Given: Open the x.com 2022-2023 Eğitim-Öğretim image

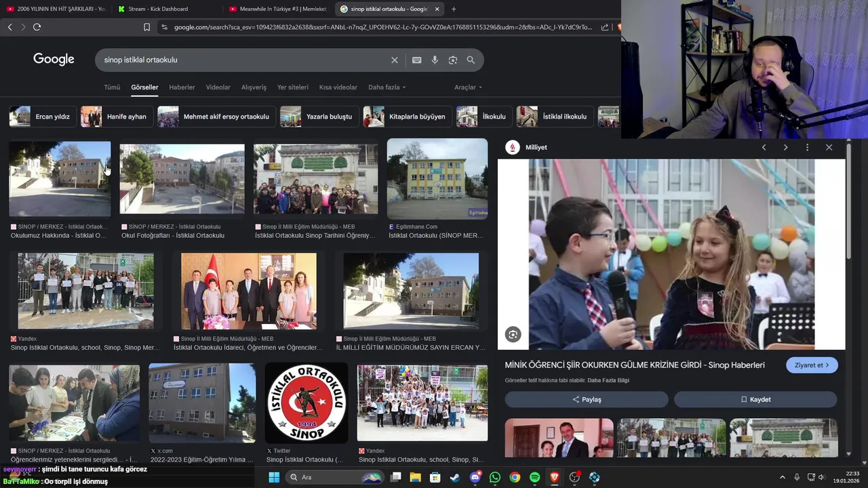Looking at the screenshot, I should [x=202, y=403].
